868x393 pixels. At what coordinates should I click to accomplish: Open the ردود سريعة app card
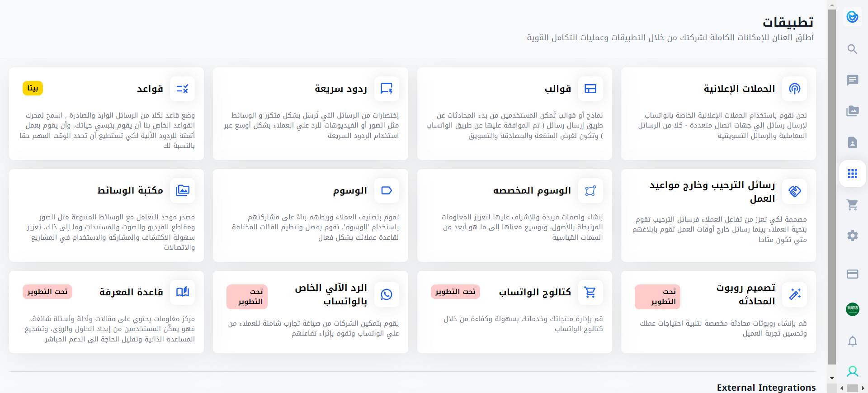pos(310,113)
